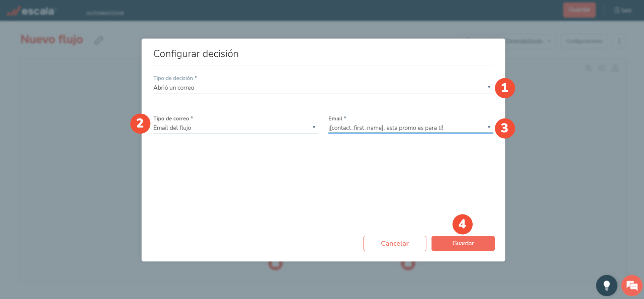Open the Tipo de correo dropdown
644x299 pixels.
pos(235,128)
